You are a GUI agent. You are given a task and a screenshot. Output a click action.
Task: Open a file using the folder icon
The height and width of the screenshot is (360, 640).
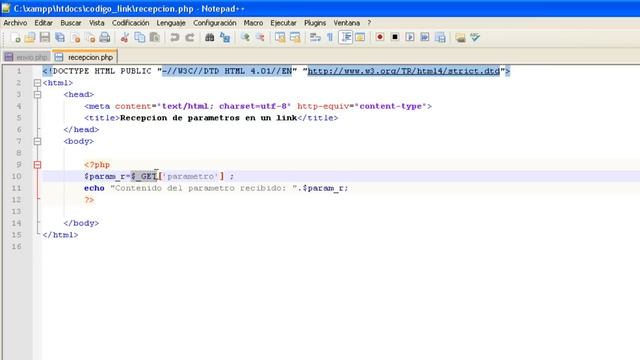tap(30, 38)
